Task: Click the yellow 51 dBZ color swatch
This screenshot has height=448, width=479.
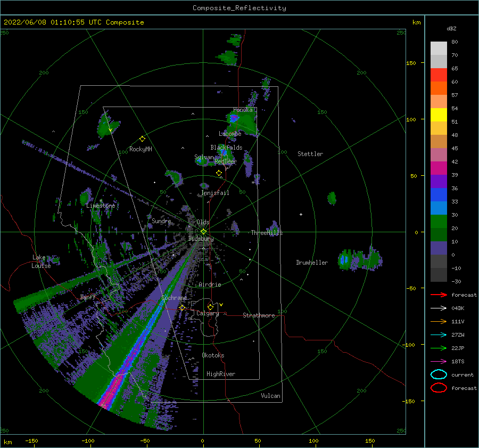Action: 439,115
